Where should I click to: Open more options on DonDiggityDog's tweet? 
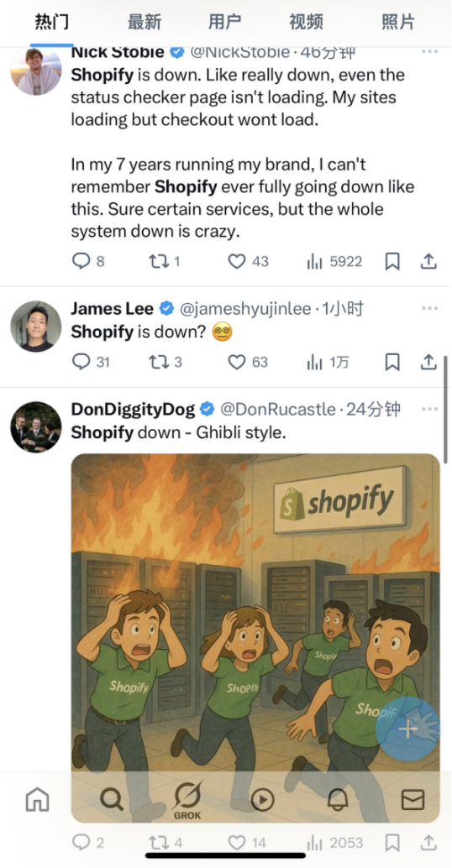(430, 409)
